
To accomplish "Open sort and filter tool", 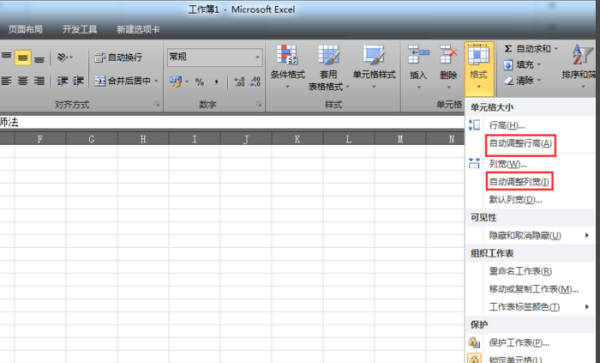I will [580, 67].
